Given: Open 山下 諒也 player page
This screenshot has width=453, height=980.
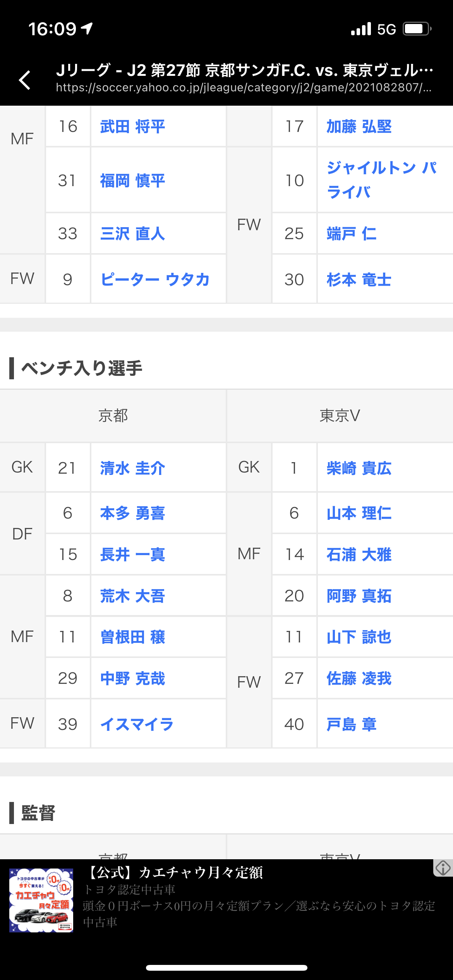Looking at the screenshot, I should click(359, 637).
